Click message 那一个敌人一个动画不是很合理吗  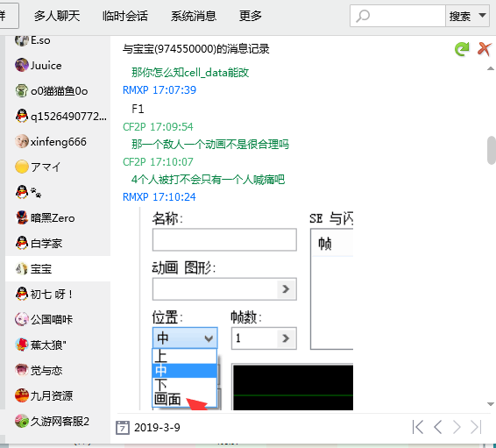(210, 145)
